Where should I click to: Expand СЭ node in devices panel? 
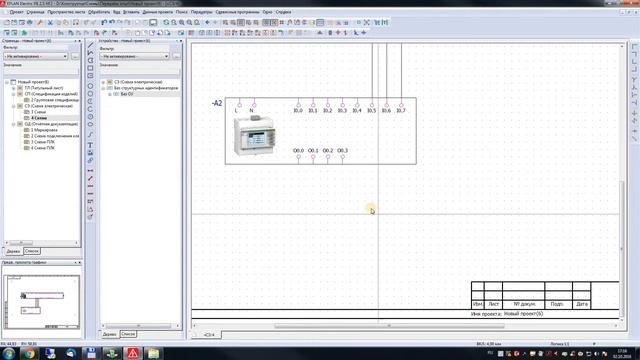pos(104,82)
